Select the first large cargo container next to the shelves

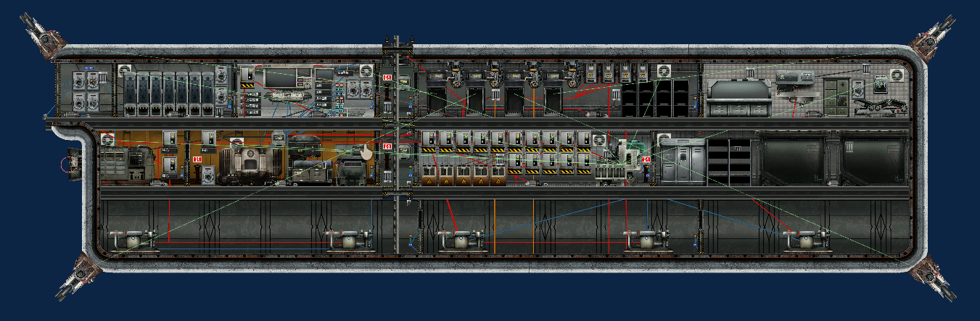pos(792,159)
